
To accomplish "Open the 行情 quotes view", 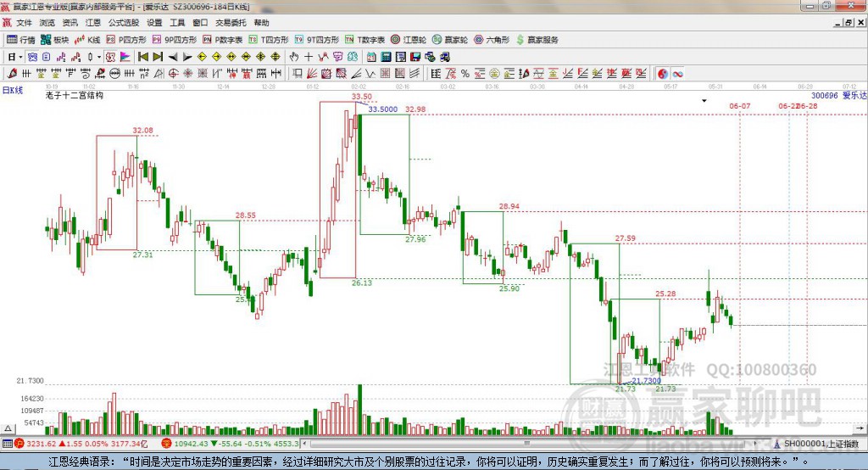I will click(21, 40).
